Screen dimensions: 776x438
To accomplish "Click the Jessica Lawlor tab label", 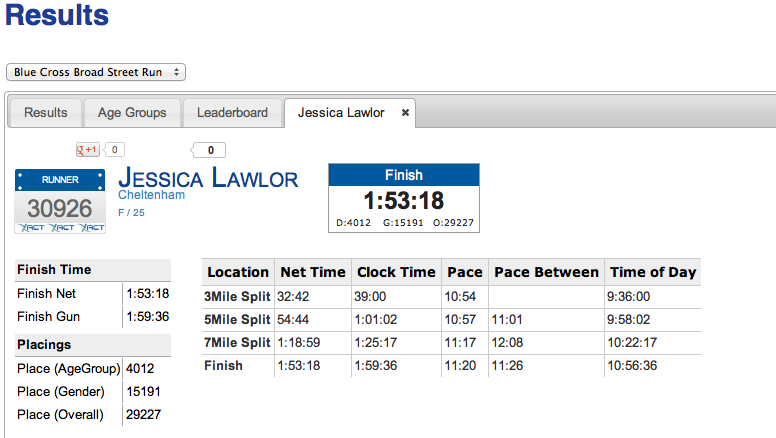I will point(341,113).
